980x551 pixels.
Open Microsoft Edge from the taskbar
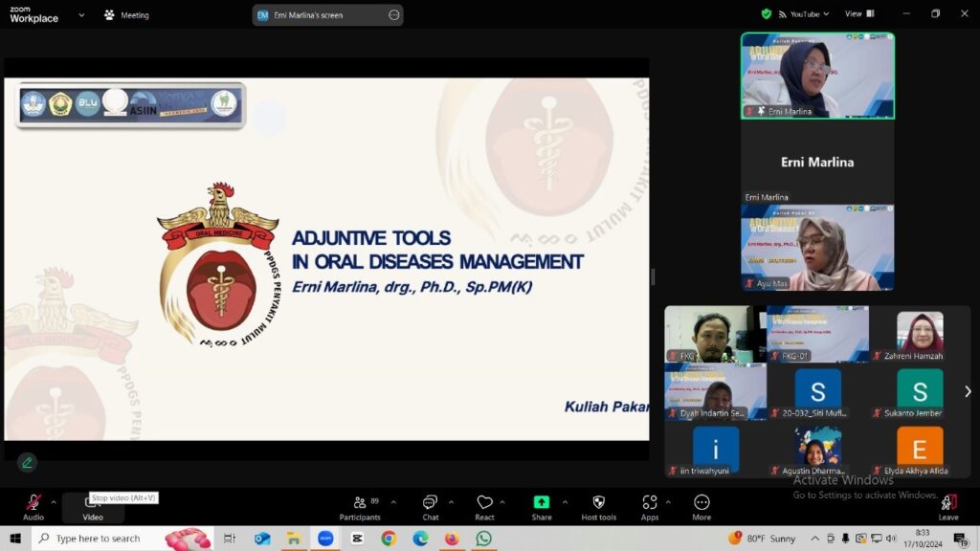tap(421, 539)
